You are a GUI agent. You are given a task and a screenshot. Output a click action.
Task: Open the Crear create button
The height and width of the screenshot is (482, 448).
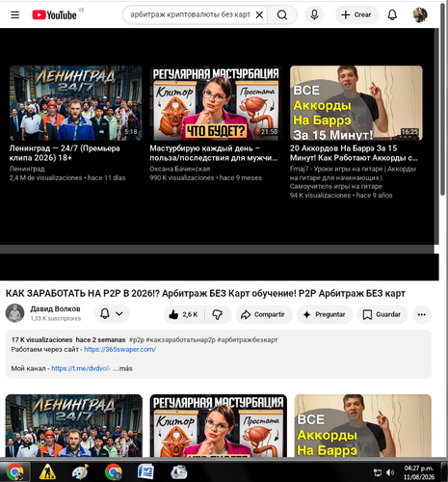pos(356,14)
